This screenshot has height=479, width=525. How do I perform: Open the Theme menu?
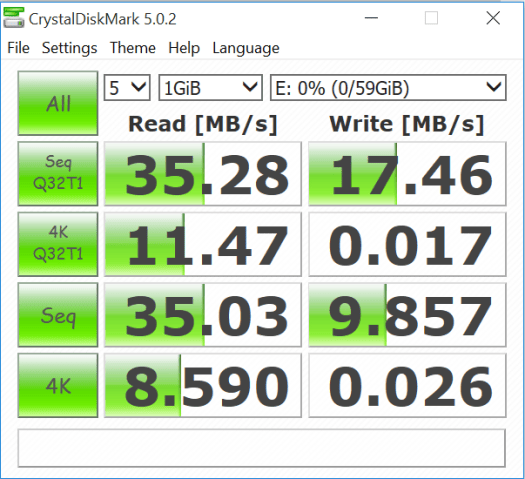133,48
